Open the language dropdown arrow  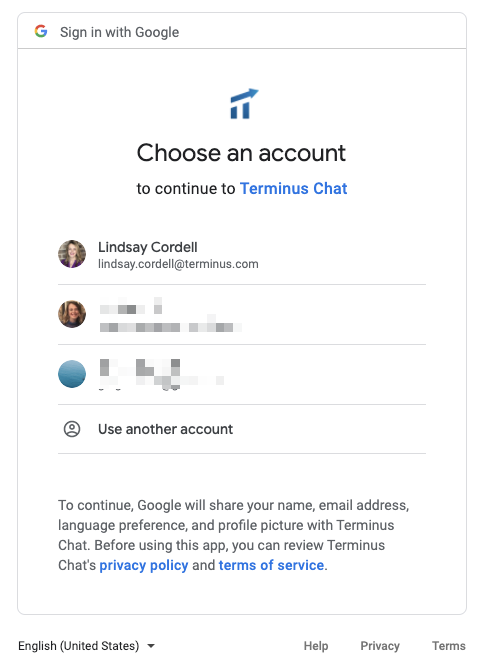[151, 646]
